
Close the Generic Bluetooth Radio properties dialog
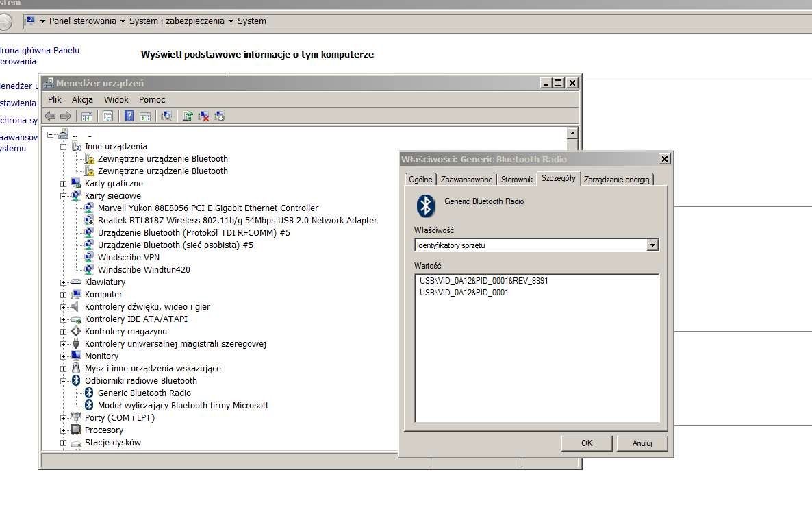pyautogui.click(x=664, y=159)
